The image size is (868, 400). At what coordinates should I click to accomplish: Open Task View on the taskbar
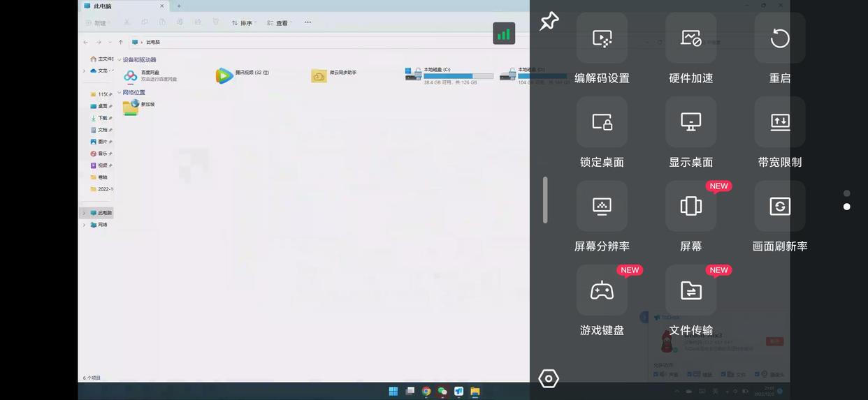(x=410, y=391)
